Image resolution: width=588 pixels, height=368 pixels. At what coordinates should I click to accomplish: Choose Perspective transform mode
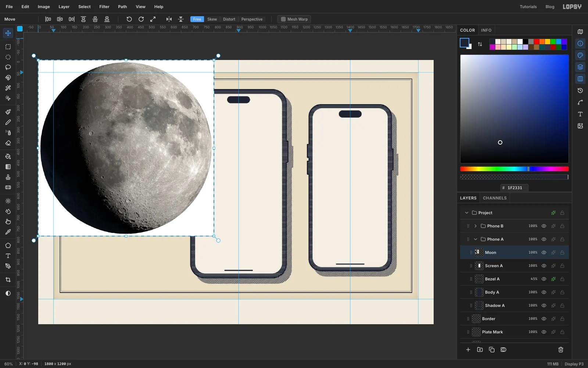pos(252,19)
